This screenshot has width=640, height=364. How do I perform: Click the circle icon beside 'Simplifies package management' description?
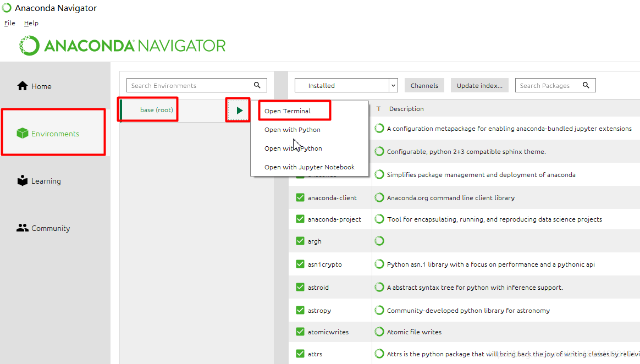pyautogui.click(x=379, y=175)
